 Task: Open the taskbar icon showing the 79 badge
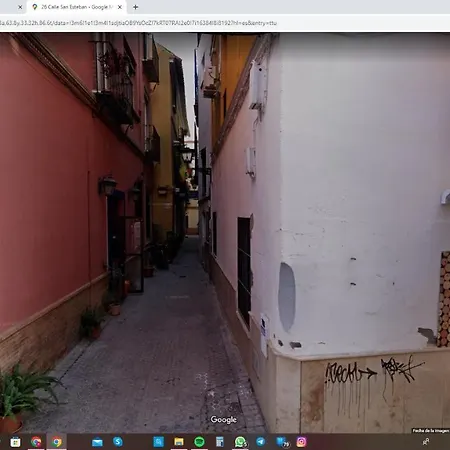click(283, 442)
